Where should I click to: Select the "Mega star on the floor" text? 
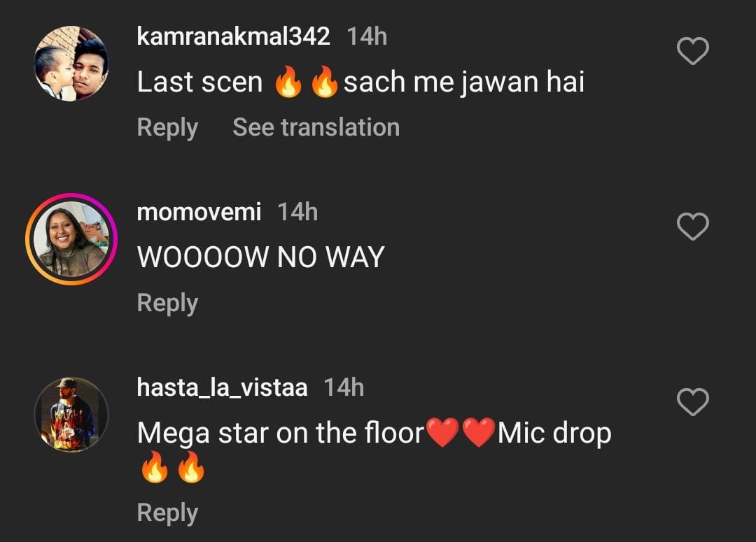280,433
